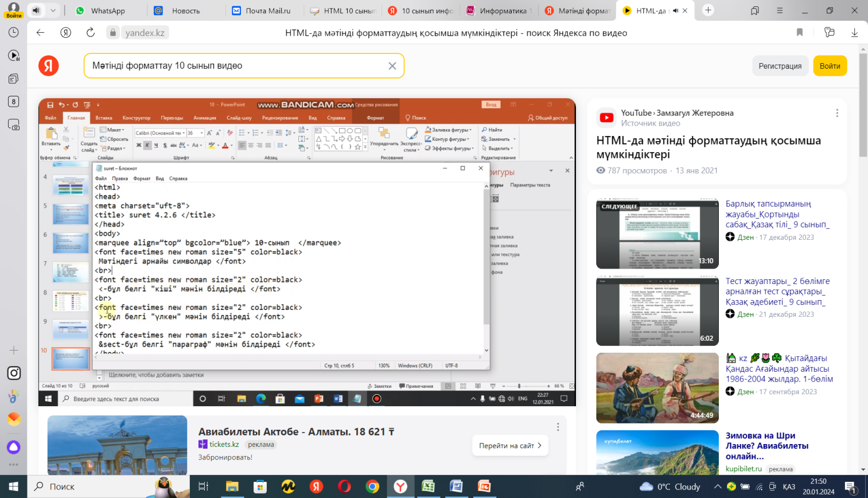
Task: Bookmark this page from the address bar
Action: coord(800,33)
